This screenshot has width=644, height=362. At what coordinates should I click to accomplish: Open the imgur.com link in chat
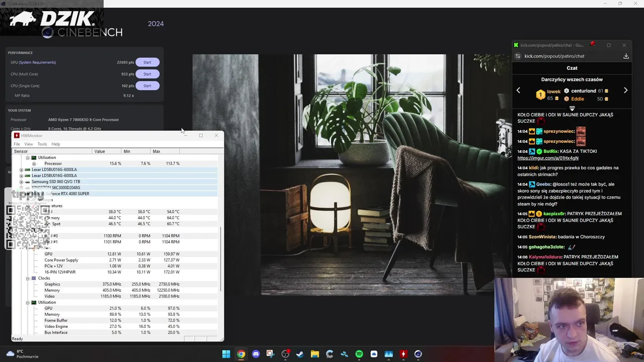coord(547,158)
